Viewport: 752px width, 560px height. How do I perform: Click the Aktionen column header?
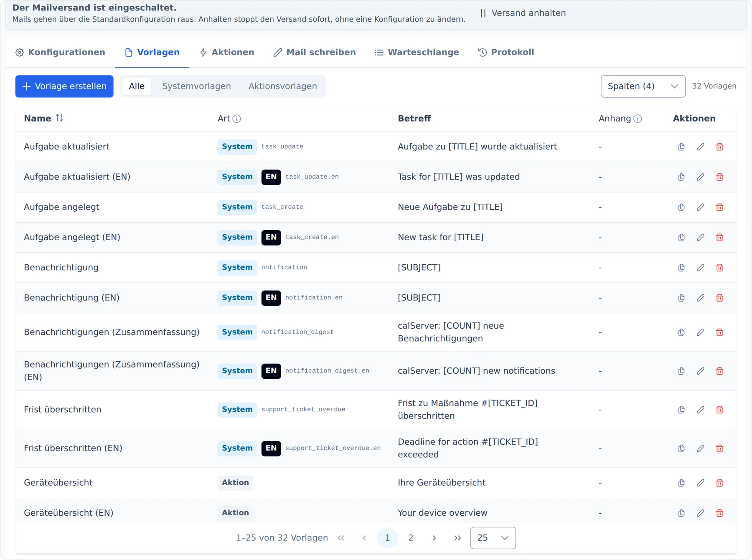694,119
